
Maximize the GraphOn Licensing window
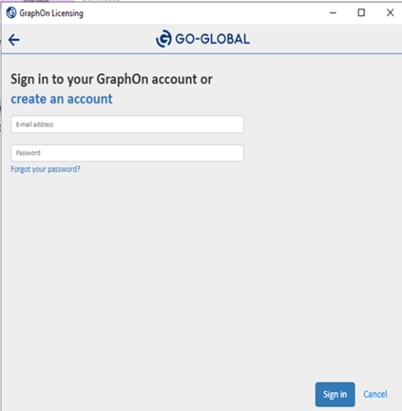click(361, 13)
